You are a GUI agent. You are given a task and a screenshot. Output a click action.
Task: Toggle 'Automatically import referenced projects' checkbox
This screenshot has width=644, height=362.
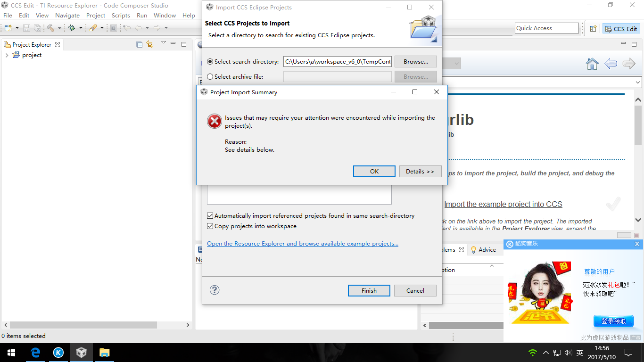point(210,216)
